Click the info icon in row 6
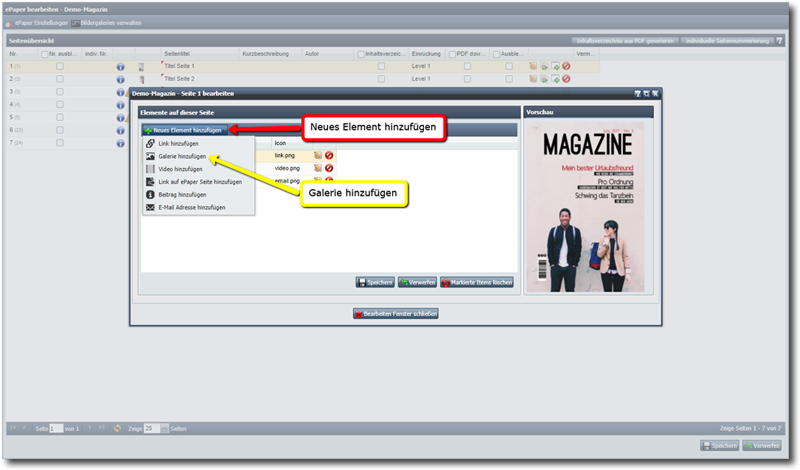 tap(120, 131)
